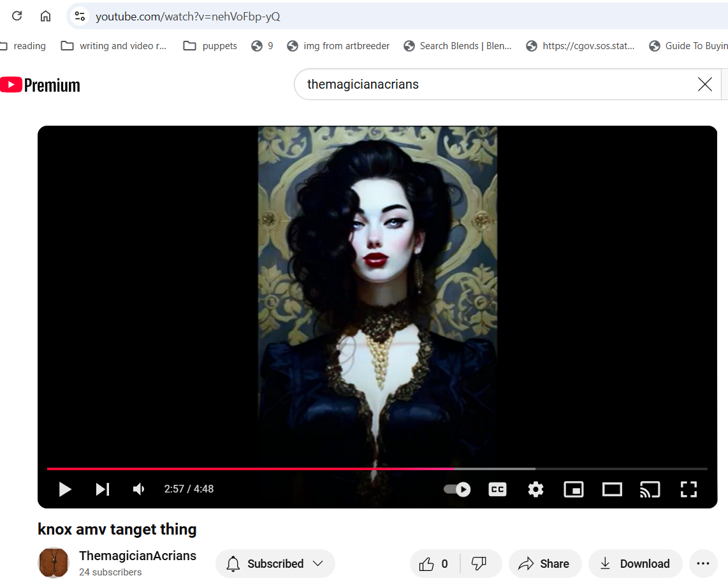Open more actions three-dot menu
The image size is (728, 585).
pyautogui.click(x=703, y=564)
